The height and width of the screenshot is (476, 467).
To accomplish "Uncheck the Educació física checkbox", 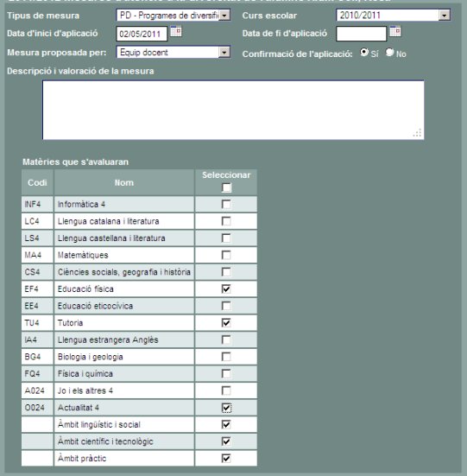I will 226,289.
